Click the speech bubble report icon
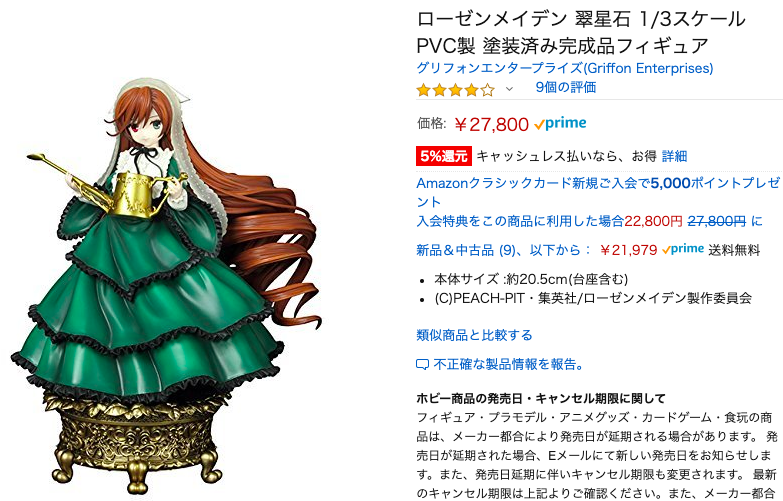The height and width of the screenshot is (501, 783). (x=422, y=365)
